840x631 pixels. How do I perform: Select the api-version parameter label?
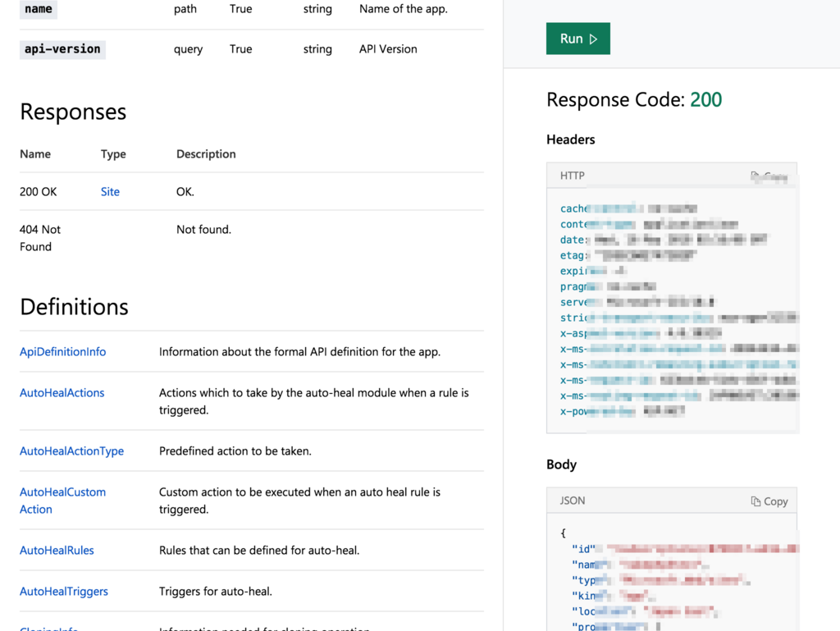pyautogui.click(x=62, y=49)
